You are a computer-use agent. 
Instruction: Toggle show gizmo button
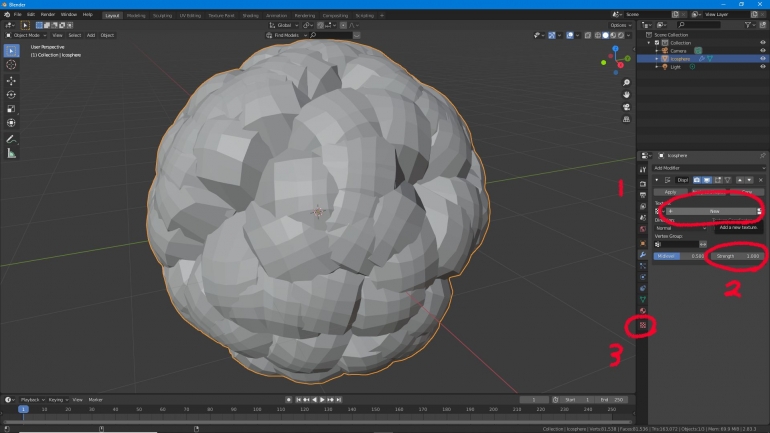(x=552, y=35)
